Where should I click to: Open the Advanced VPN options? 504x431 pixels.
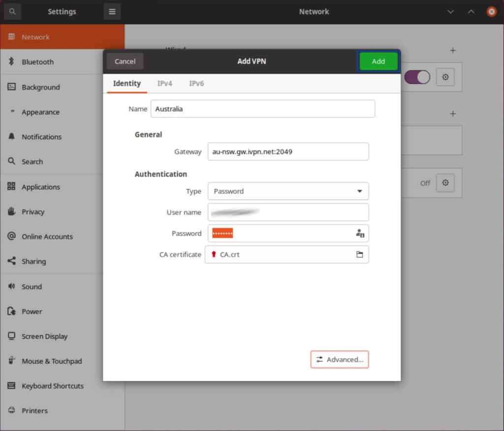[x=340, y=359]
